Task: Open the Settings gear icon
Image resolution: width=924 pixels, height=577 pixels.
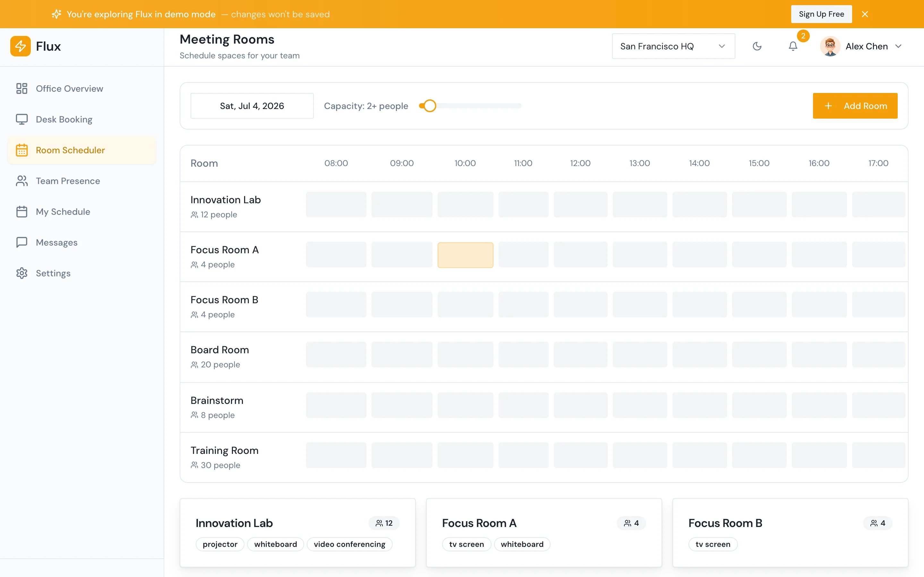Action: tap(22, 273)
